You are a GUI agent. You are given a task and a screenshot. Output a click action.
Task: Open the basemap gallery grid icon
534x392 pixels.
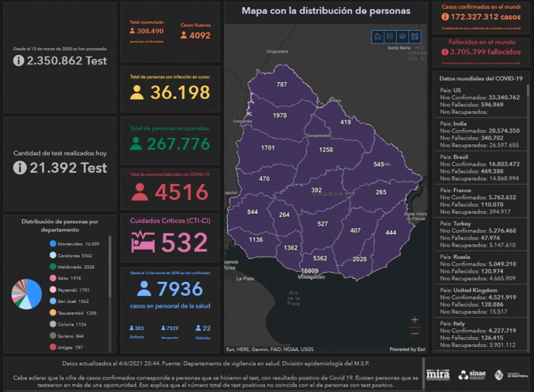414,37
